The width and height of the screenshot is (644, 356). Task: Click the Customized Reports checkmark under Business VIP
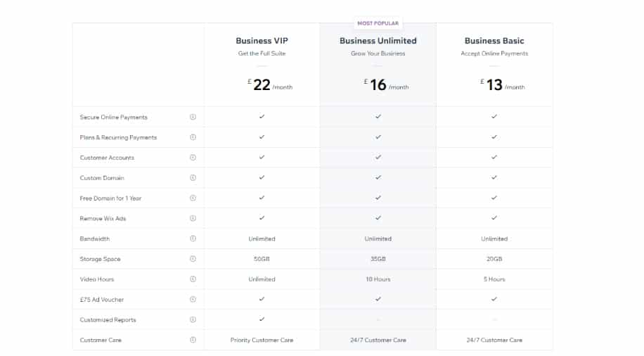click(262, 319)
